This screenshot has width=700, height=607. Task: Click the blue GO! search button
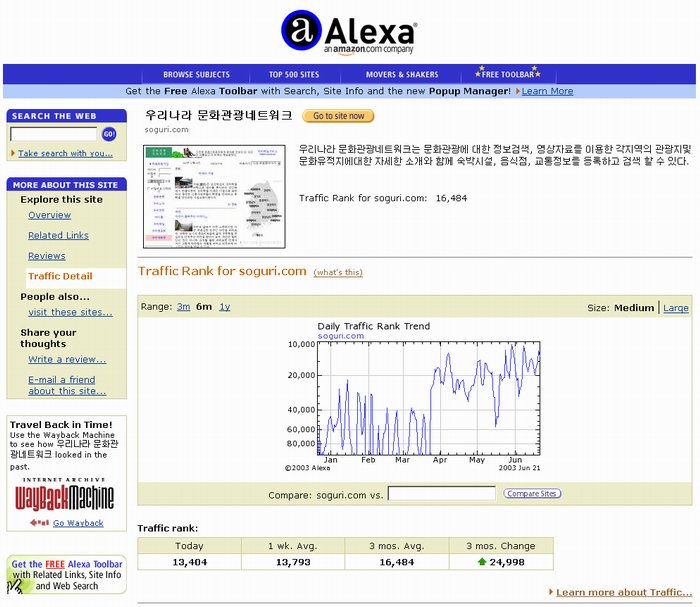point(109,134)
